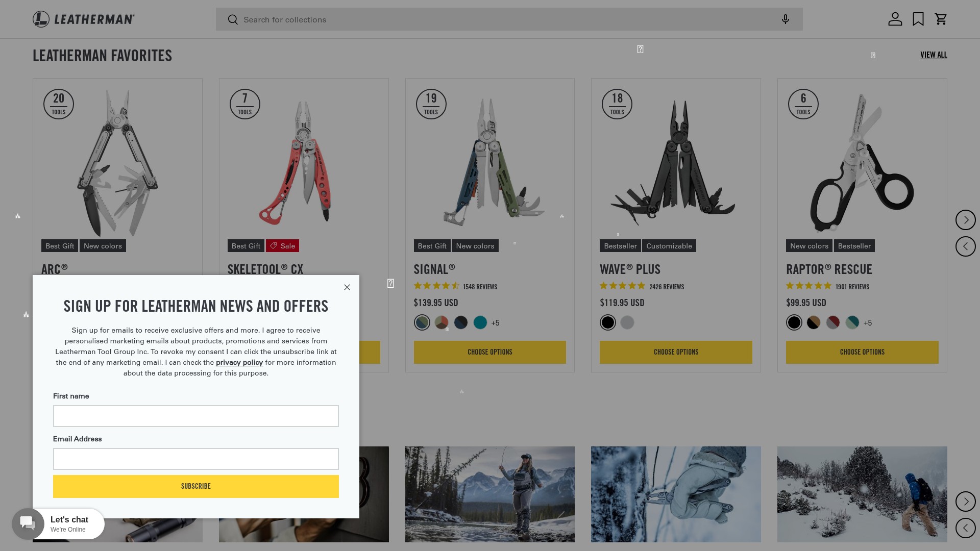Image resolution: width=980 pixels, height=551 pixels.
Task: Open the account login icon
Action: point(895,19)
